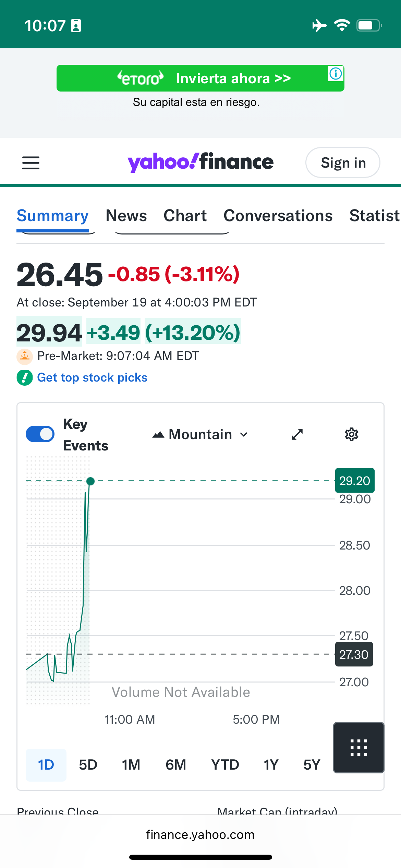Follow the Get top stock picks link

tap(92, 377)
